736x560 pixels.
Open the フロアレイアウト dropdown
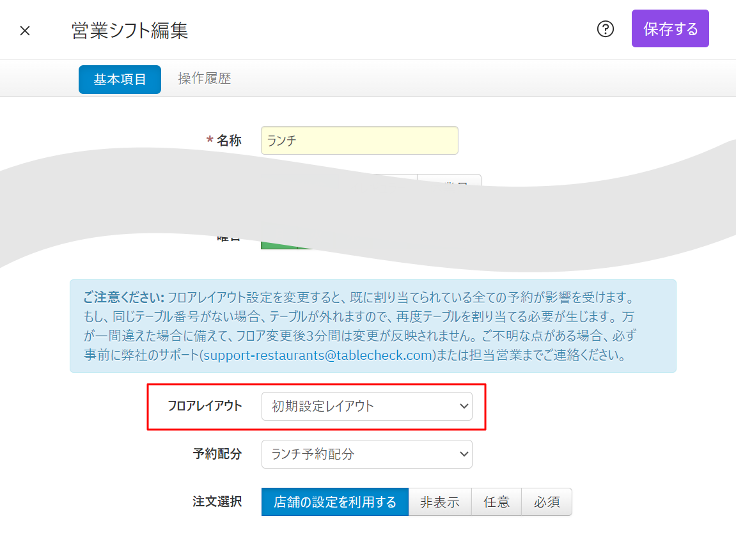click(x=366, y=406)
